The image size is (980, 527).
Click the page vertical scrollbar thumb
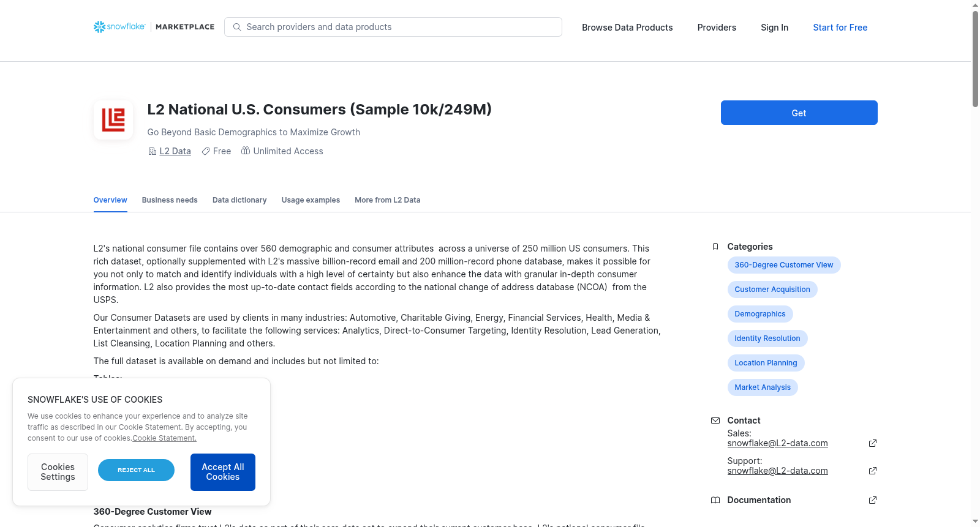tap(975, 59)
